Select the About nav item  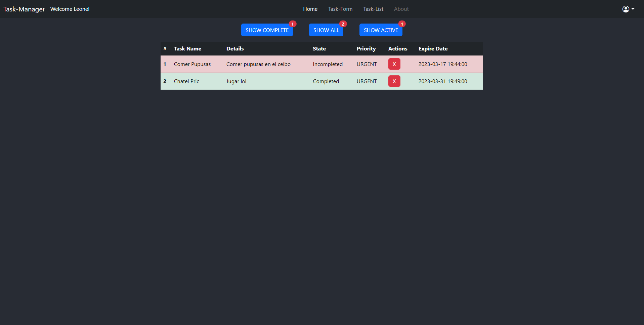tap(401, 9)
